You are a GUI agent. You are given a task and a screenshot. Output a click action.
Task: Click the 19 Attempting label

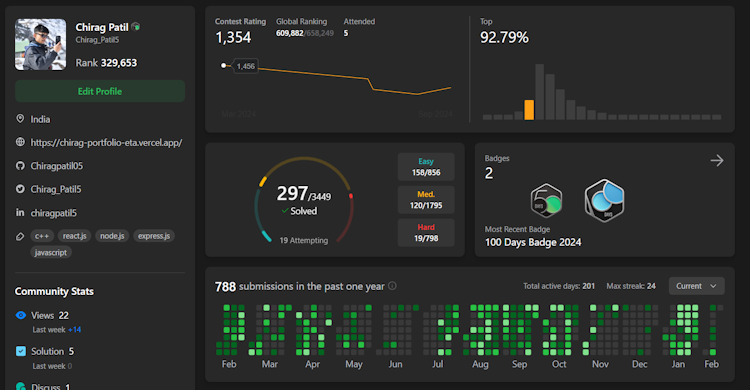tap(304, 240)
